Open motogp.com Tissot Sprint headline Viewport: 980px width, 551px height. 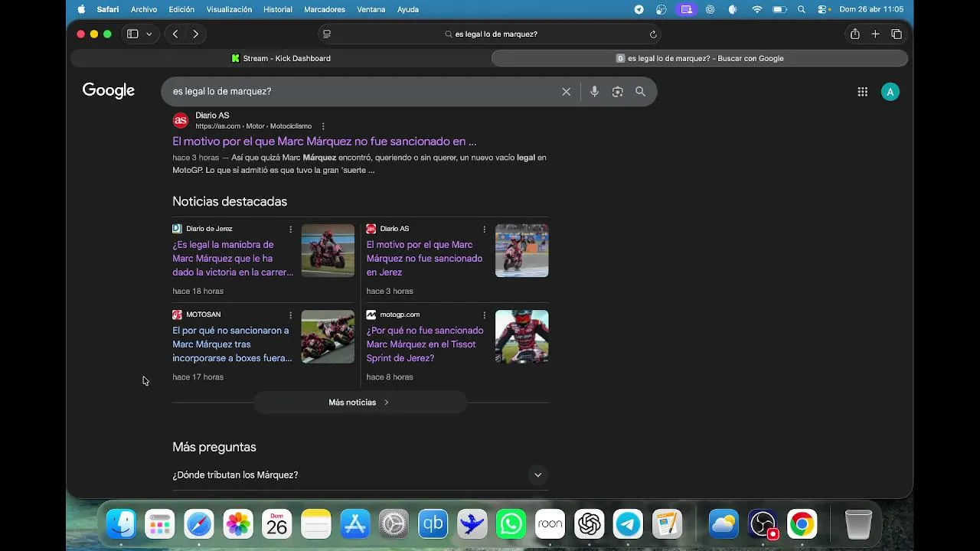click(425, 344)
